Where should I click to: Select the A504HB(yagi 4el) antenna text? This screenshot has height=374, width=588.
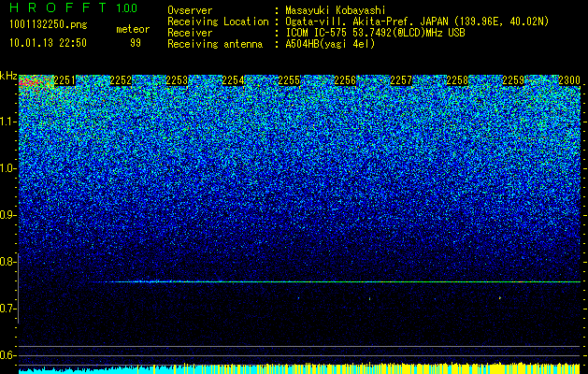(330, 44)
